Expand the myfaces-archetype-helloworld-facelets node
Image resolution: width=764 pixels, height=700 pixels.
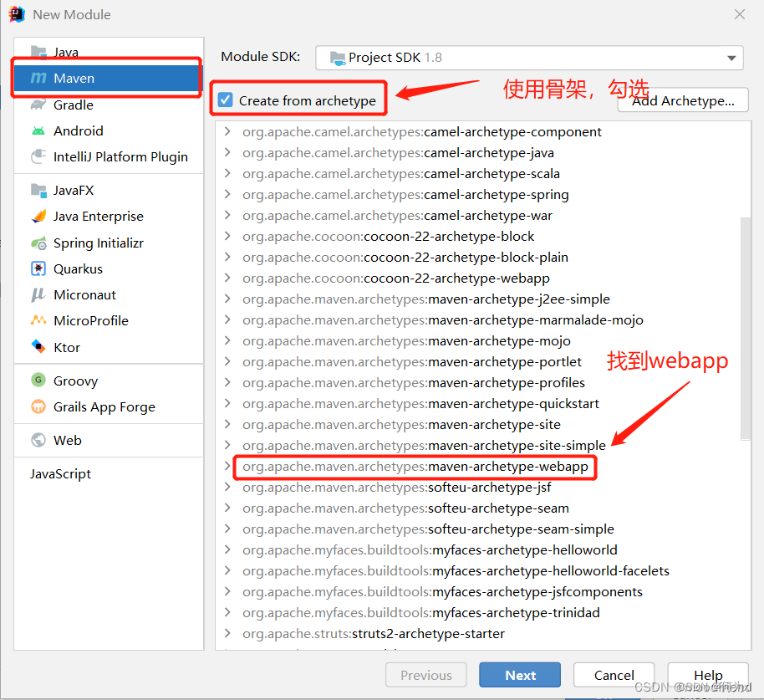point(227,570)
